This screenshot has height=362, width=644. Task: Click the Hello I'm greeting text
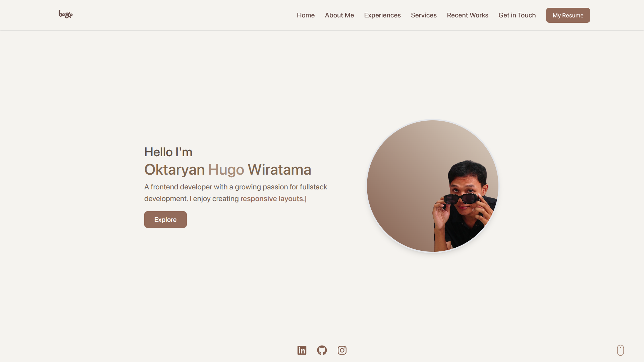(168, 152)
